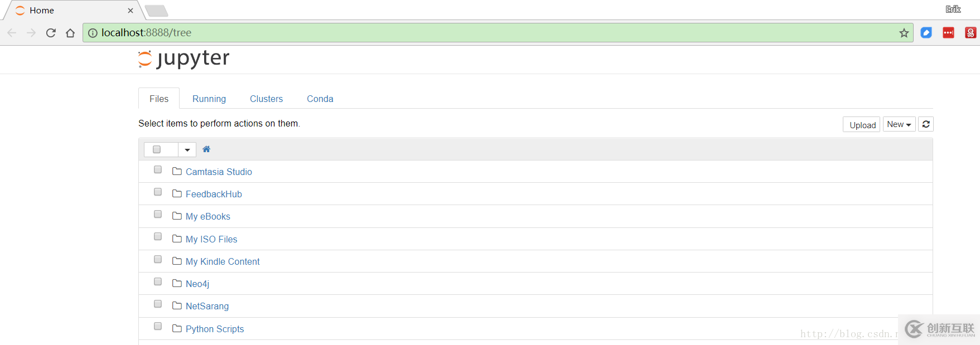
Task: Open the FeedbackHub folder
Action: [214, 194]
